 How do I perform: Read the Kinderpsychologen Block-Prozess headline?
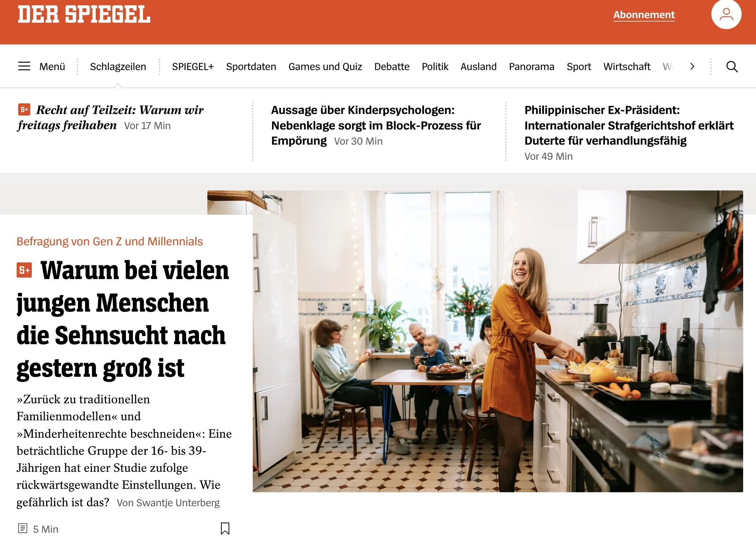tap(376, 125)
